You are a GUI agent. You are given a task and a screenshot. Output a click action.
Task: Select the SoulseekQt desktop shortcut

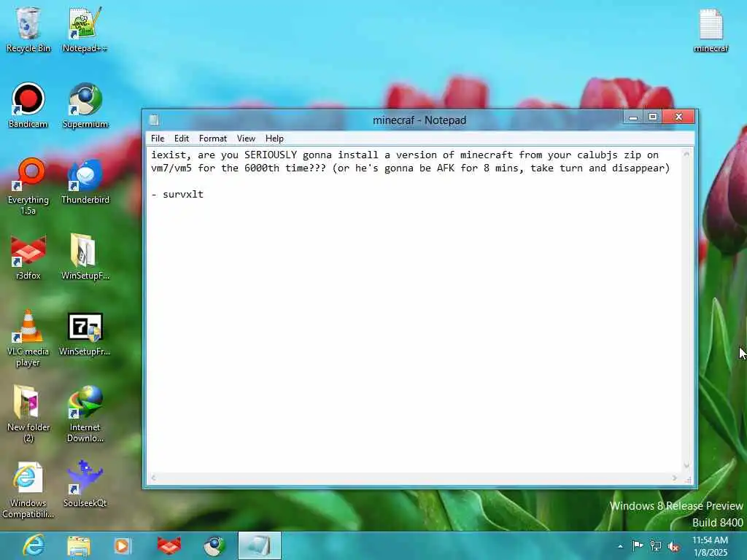click(x=85, y=484)
